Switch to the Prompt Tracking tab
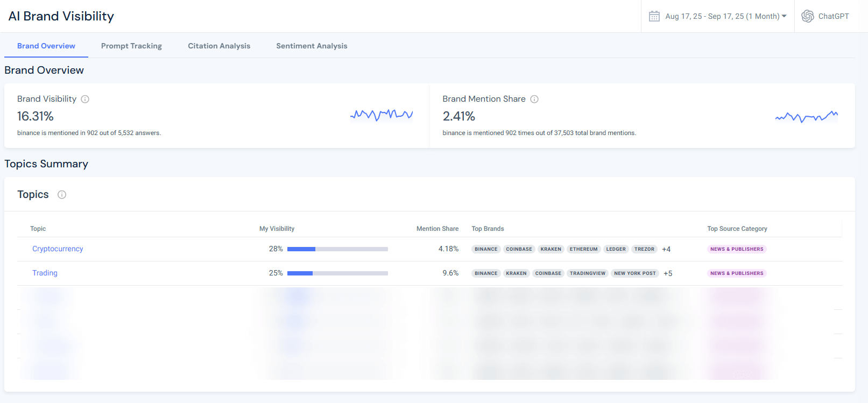868x403 pixels. (131, 46)
